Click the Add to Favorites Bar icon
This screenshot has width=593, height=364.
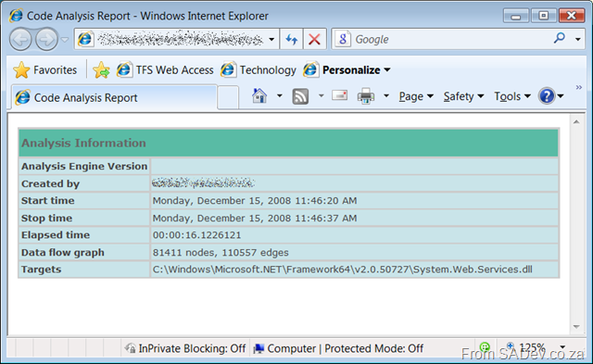[x=101, y=69]
